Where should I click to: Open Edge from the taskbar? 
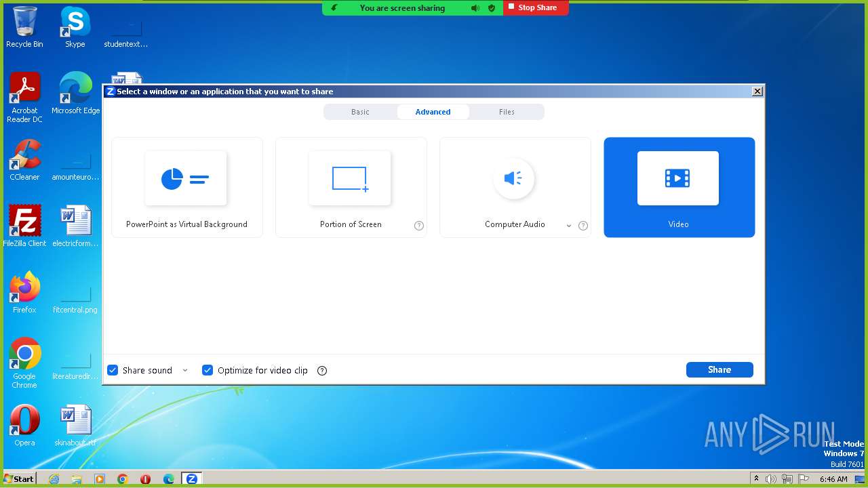[169, 479]
